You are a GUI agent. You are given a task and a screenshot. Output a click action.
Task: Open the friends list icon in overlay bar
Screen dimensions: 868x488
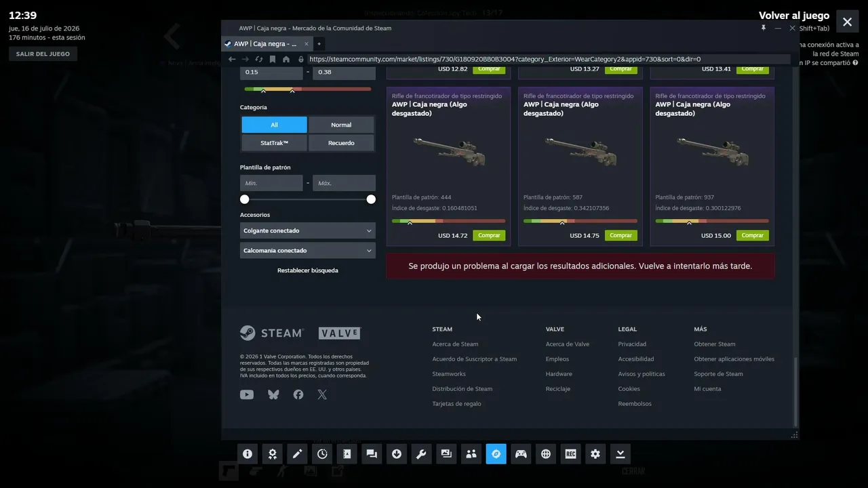[x=471, y=453]
